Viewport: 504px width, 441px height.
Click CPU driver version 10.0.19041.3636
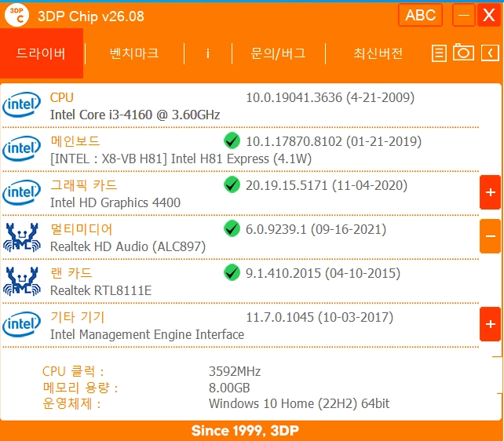tap(294, 97)
